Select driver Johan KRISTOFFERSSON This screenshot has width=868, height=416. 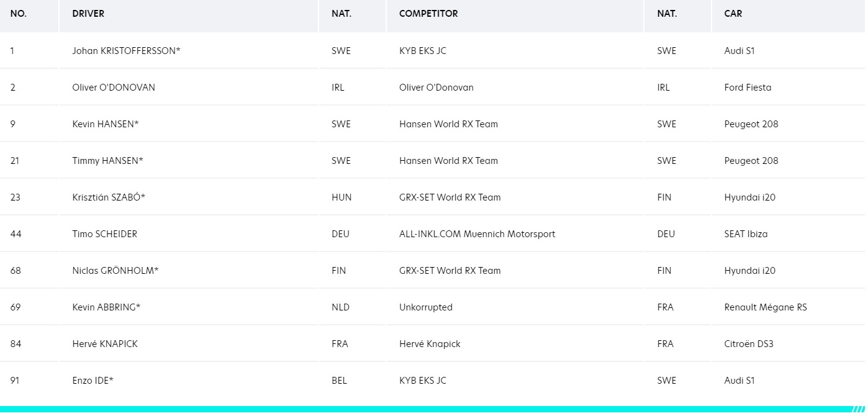[x=126, y=51]
